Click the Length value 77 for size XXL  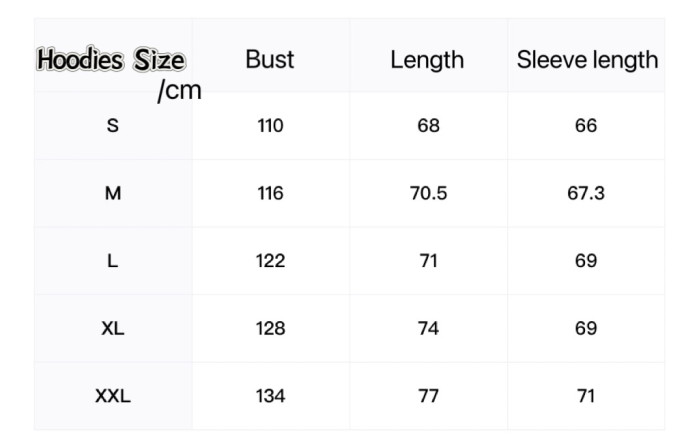click(x=428, y=396)
